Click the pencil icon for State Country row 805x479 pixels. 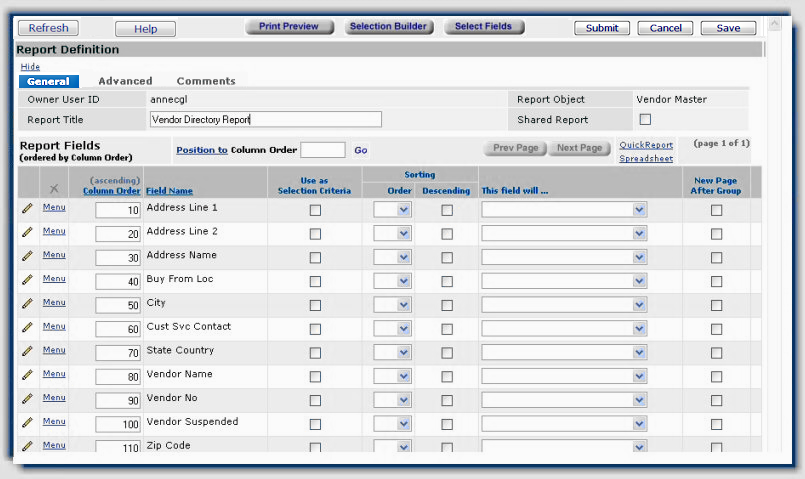tap(27, 351)
